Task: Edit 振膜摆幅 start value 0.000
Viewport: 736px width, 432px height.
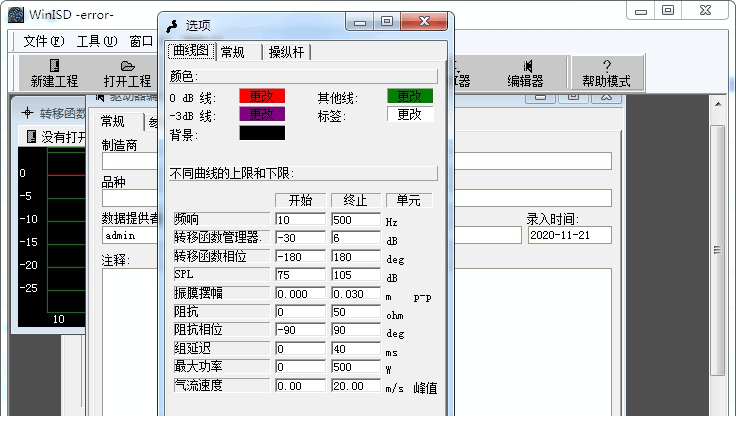Action: point(300,294)
